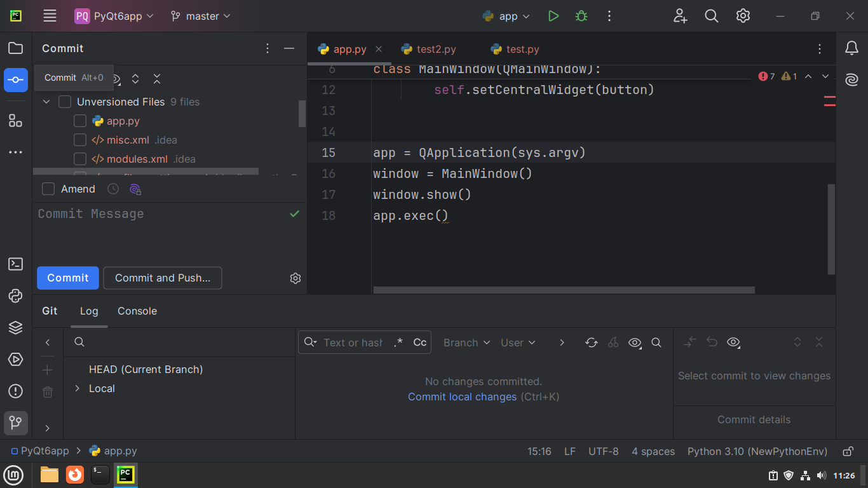Screen dimensions: 868x488
Task: Open Notifications bell icon
Action: 851,48
